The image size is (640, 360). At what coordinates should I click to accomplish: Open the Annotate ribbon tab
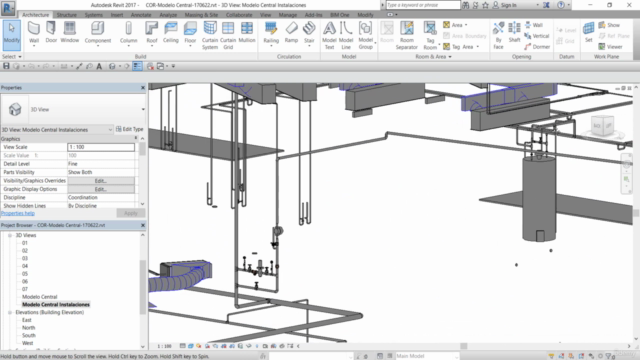tap(141, 15)
